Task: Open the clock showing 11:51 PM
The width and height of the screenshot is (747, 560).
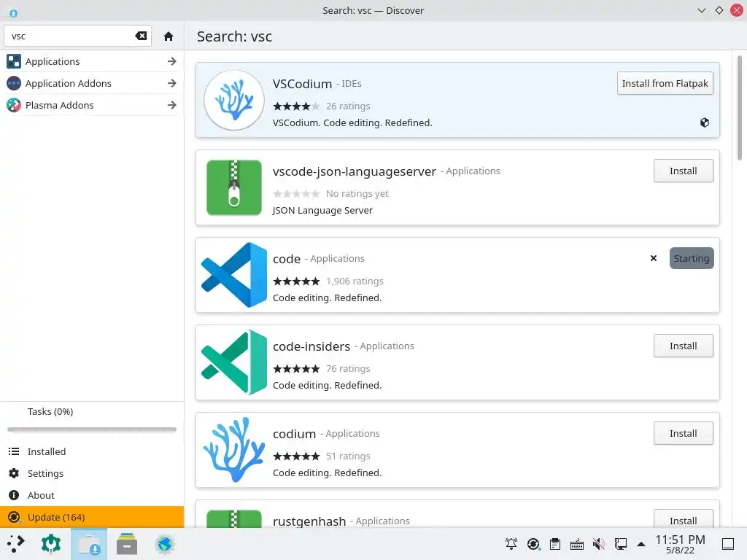Action: 680,544
